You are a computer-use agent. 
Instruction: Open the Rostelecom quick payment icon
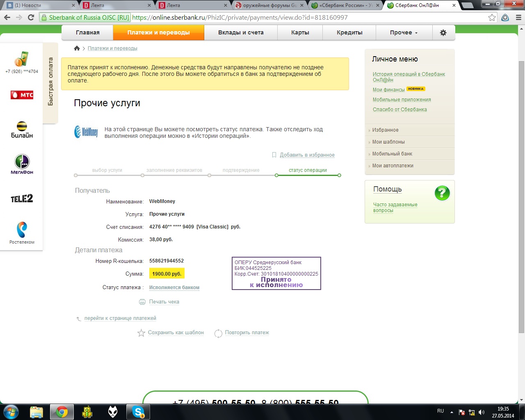point(22,233)
